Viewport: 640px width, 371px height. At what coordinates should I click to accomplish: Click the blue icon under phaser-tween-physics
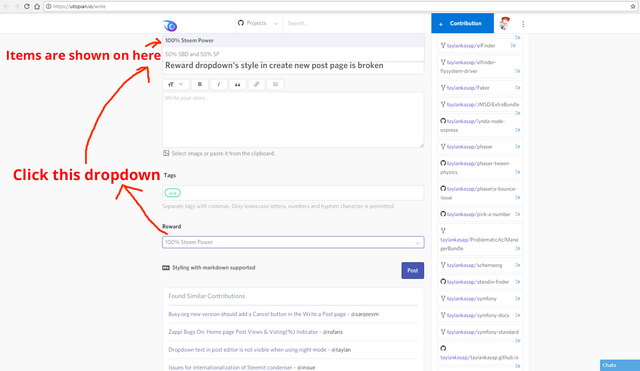coord(518,172)
